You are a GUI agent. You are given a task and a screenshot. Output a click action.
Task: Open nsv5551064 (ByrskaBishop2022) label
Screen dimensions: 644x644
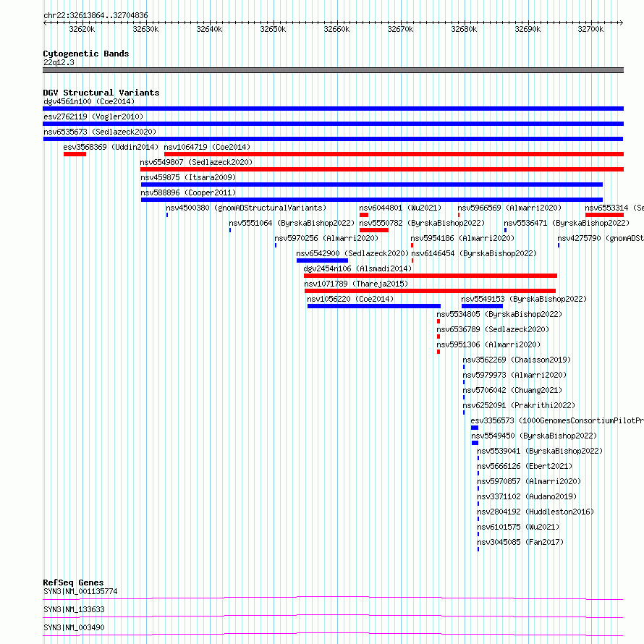click(292, 223)
